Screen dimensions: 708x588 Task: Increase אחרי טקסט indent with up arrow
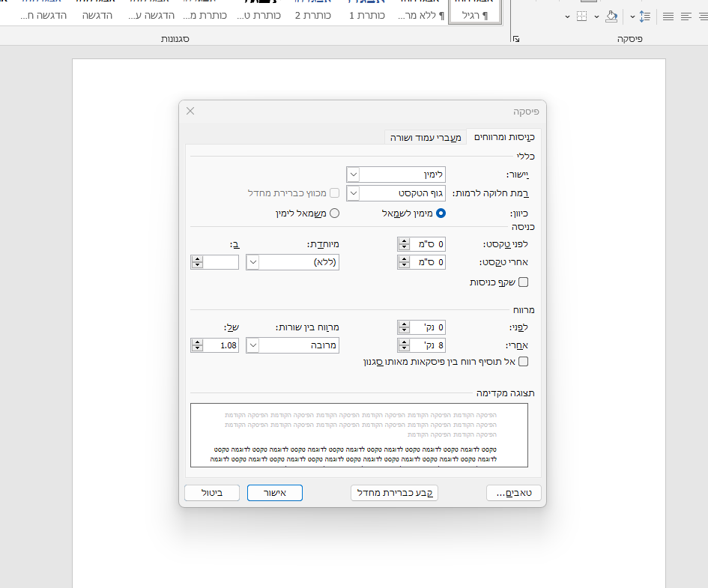404,259
